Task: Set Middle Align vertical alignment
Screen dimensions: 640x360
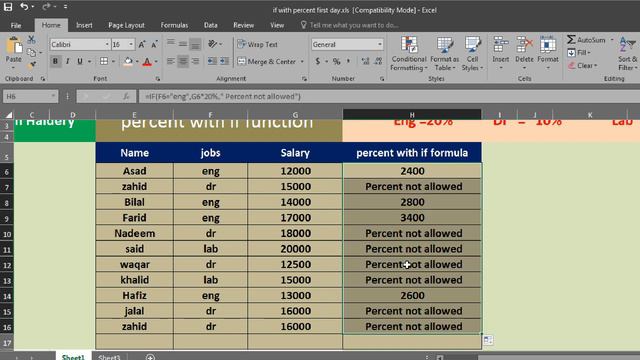Action: click(x=183, y=44)
